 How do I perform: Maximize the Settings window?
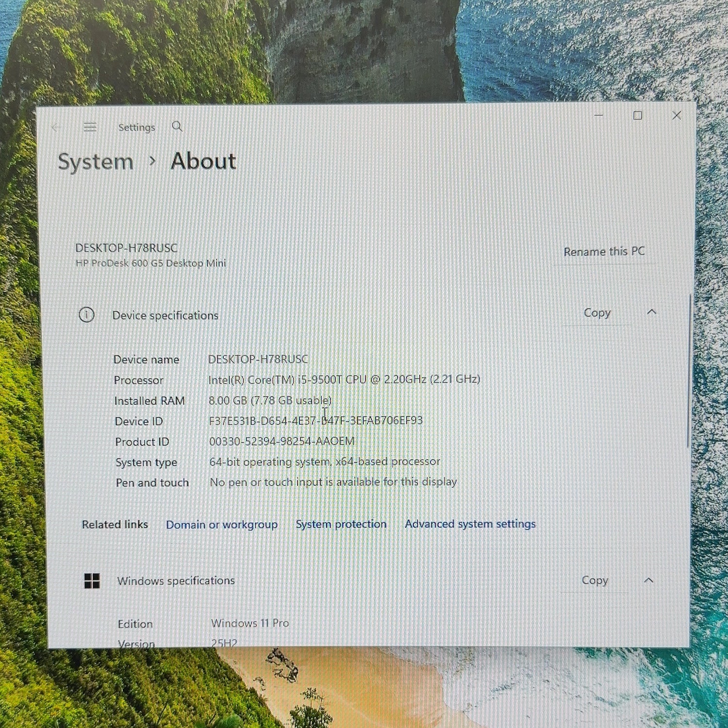(638, 116)
